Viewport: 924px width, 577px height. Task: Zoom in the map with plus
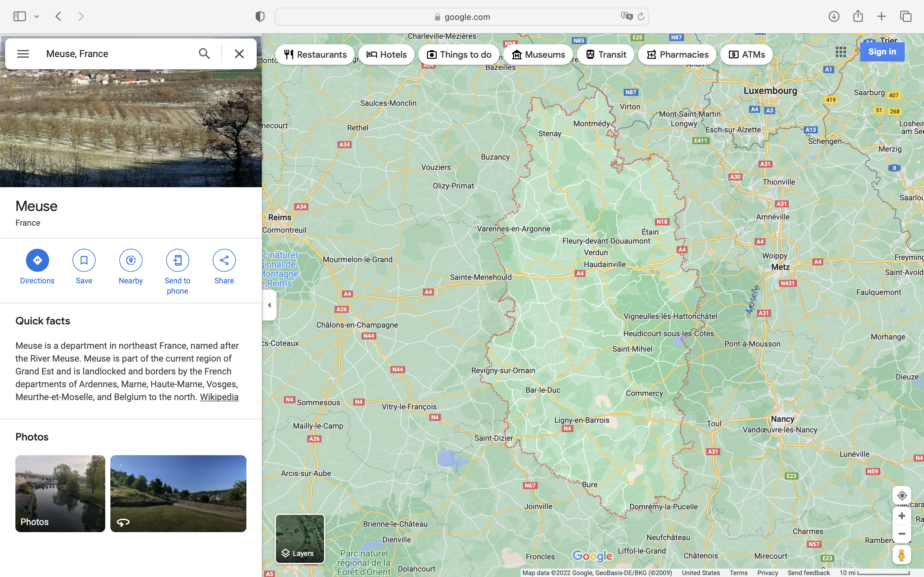pos(902,516)
